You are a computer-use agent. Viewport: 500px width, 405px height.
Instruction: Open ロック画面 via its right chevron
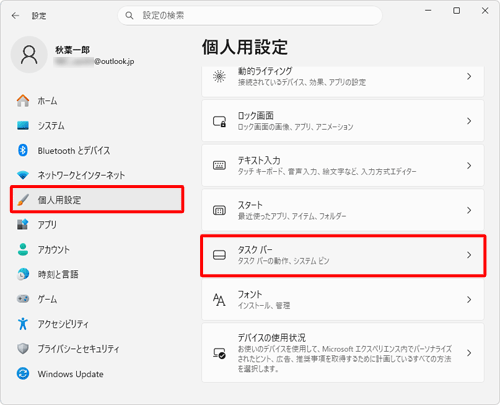click(x=469, y=121)
